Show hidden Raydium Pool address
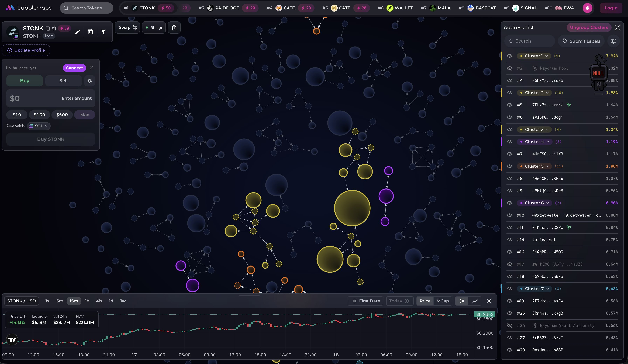This screenshot has width=628, height=364. pos(510,68)
